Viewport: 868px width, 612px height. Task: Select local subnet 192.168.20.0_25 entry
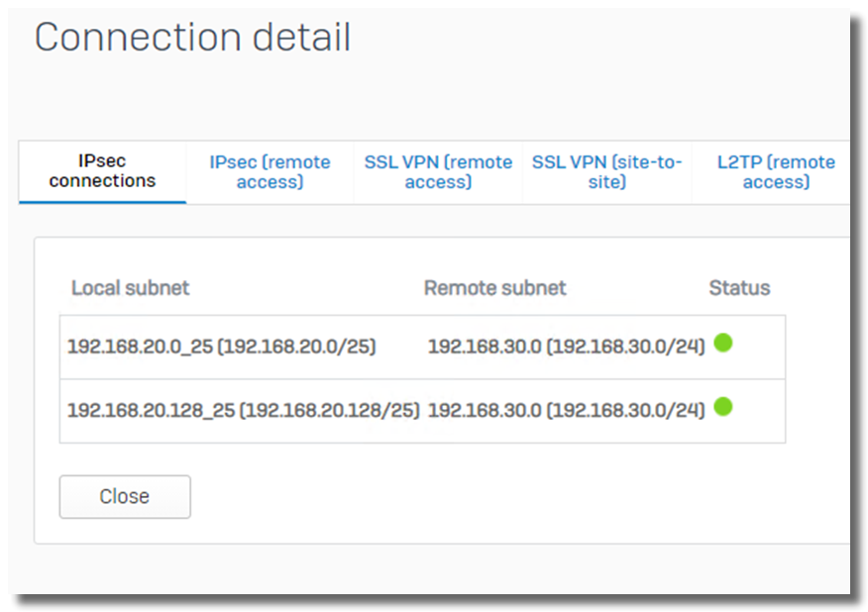[221, 347]
